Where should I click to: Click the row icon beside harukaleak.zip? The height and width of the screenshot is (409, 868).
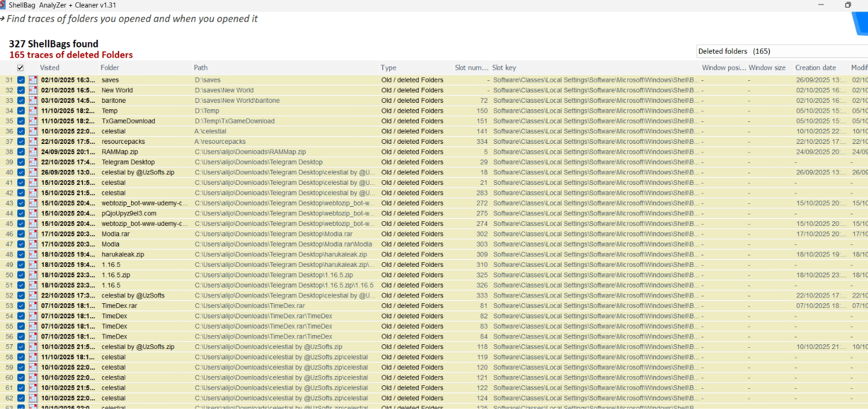tap(33, 255)
